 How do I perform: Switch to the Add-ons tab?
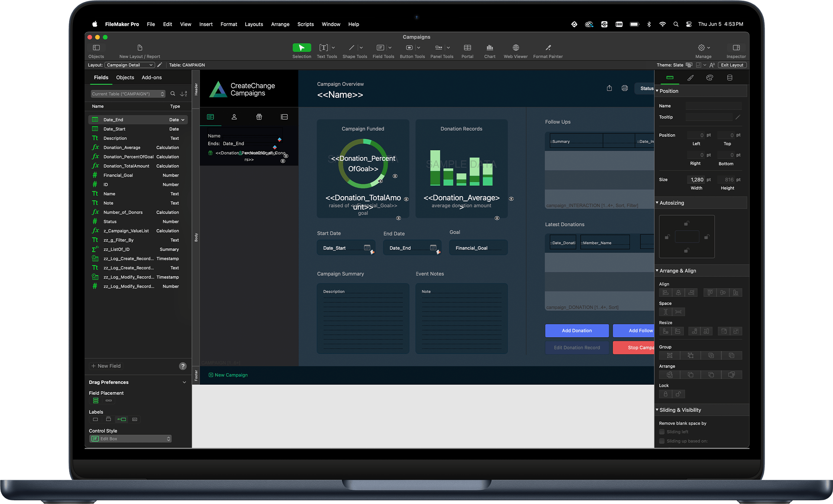[152, 78]
